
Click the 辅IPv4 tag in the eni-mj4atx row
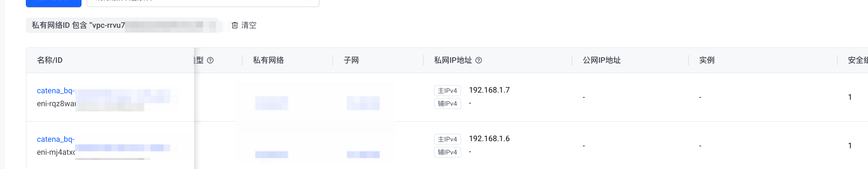tap(447, 152)
